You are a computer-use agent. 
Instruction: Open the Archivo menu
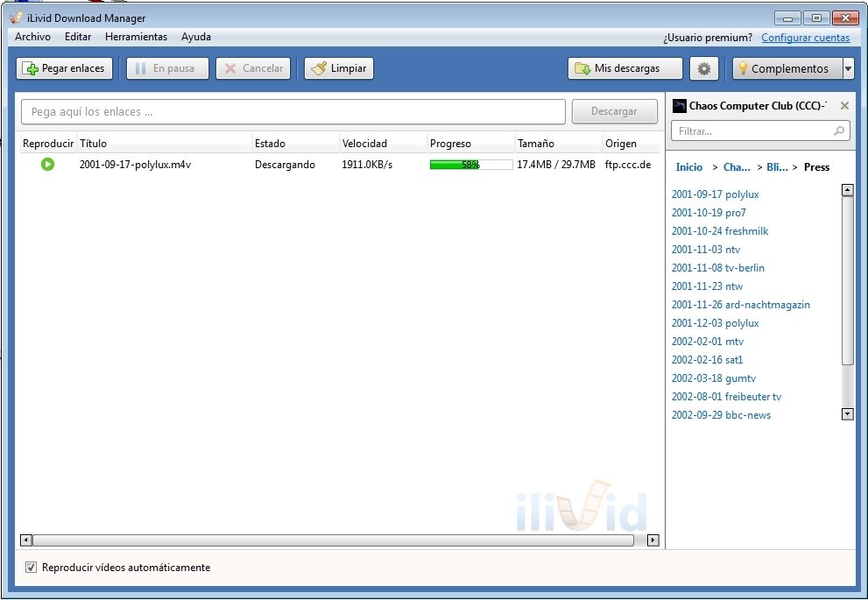tap(32, 37)
